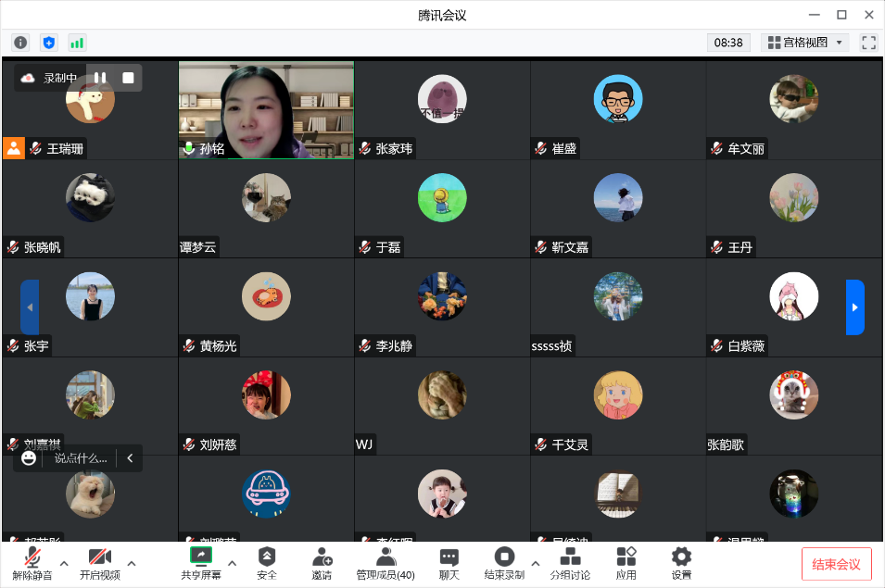Click the blue security shield icon

(x=49, y=43)
